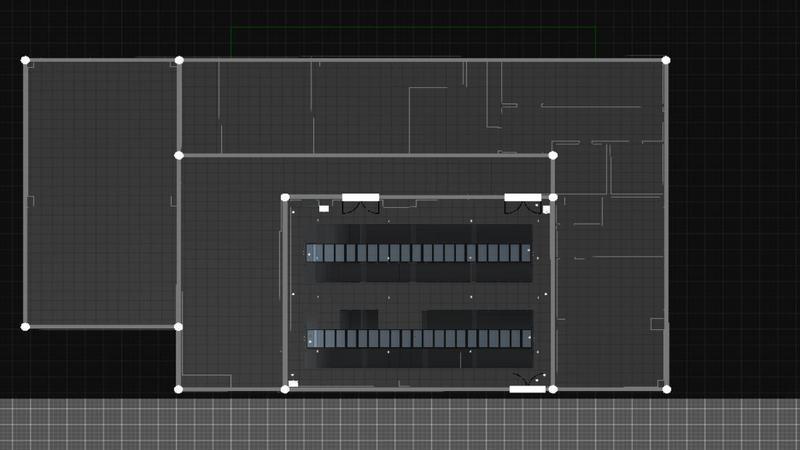Select the green outline above the building
The image size is (800, 450).
[412, 27]
